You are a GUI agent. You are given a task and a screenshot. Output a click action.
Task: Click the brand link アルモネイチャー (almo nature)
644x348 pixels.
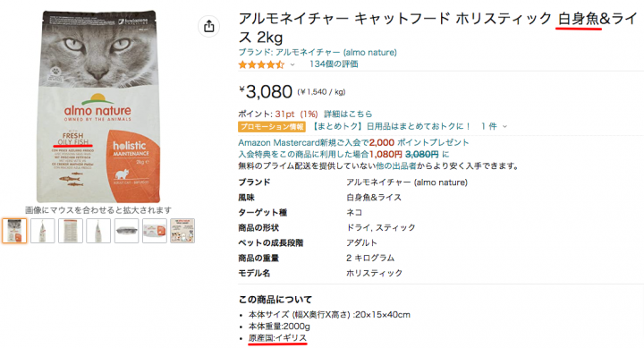point(318,52)
